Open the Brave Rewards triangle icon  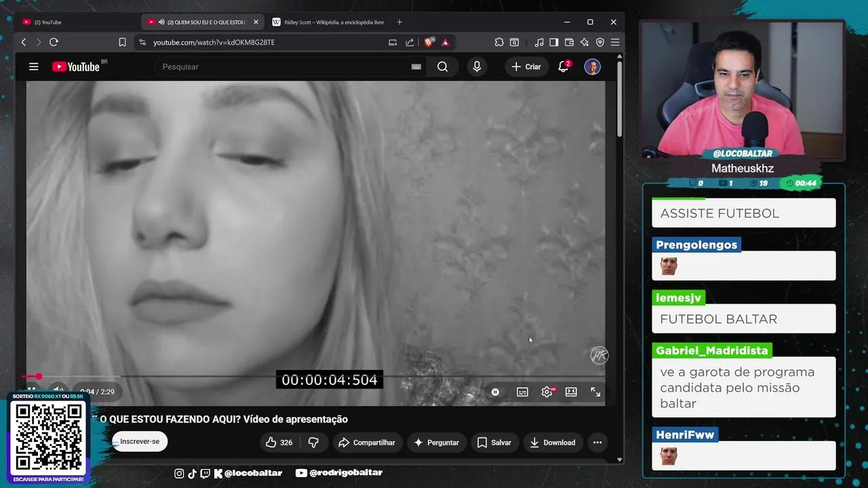(x=445, y=42)
